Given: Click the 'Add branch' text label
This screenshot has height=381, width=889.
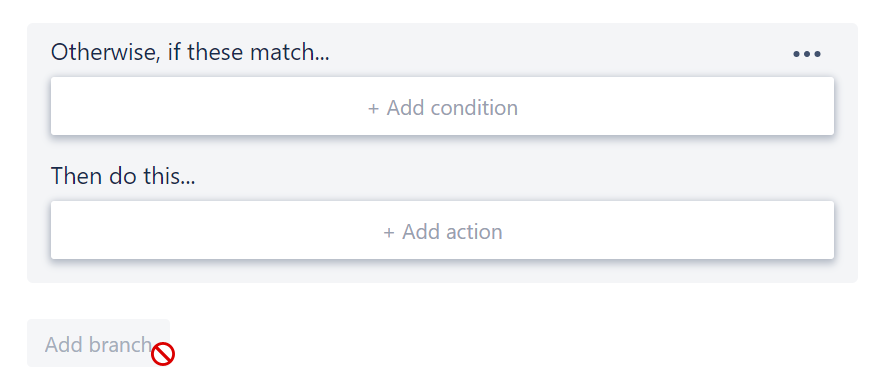Looking at the screenshot, I should coord(99,344).
